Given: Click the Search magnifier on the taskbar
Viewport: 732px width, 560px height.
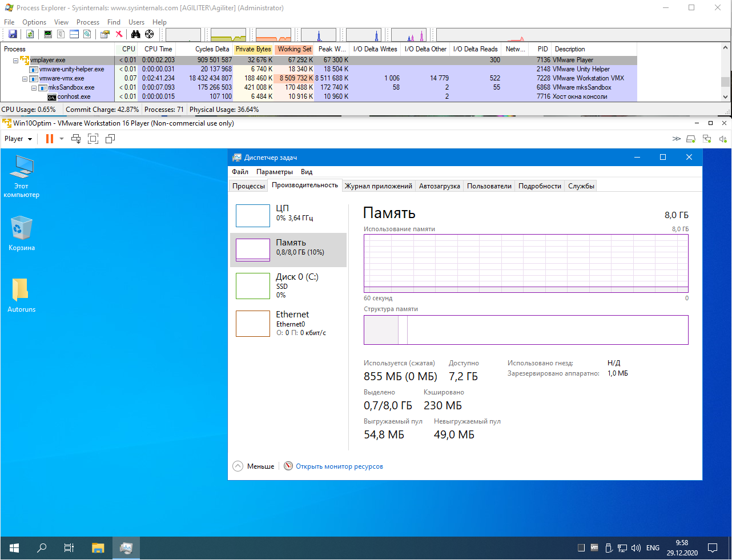Looking at the screenshot, I should 42,548.
